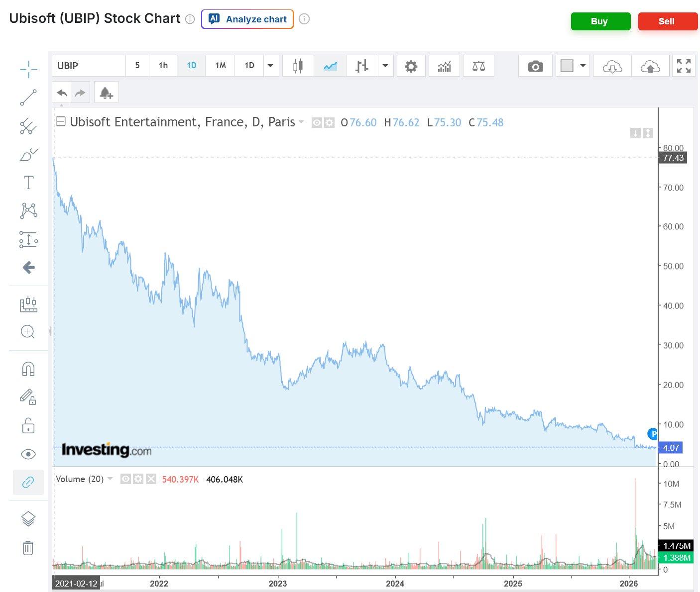Click the left toolbar collapse handle
Viewport: 700px width, 592px height.
[x=50, y=331]
